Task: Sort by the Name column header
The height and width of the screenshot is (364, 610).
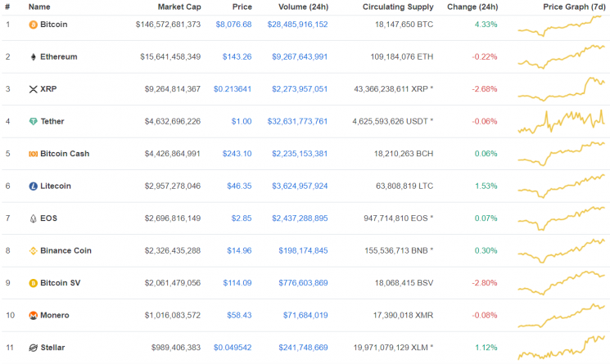Action: click(39, 7)
